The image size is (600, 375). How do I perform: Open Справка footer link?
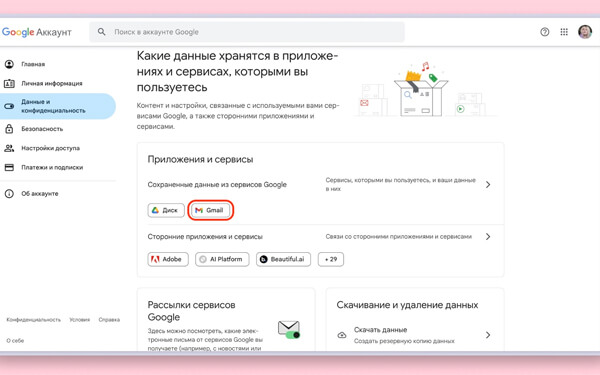[109, 320]
